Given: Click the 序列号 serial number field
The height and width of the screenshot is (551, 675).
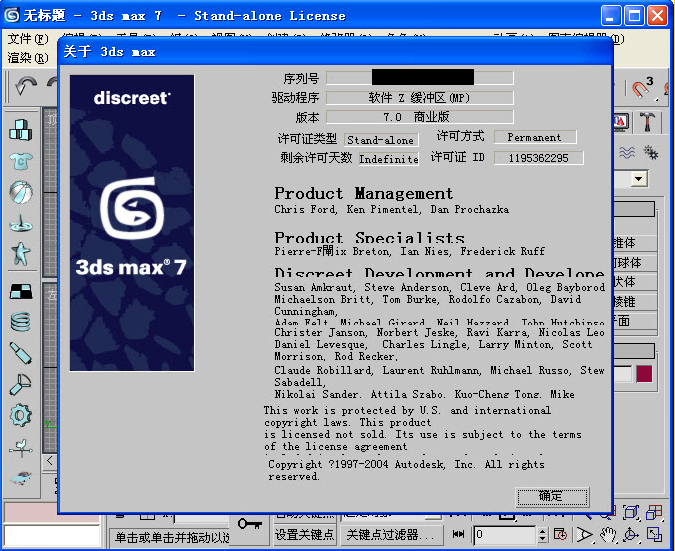Looking at the screenshot, I should click(420, 78).
